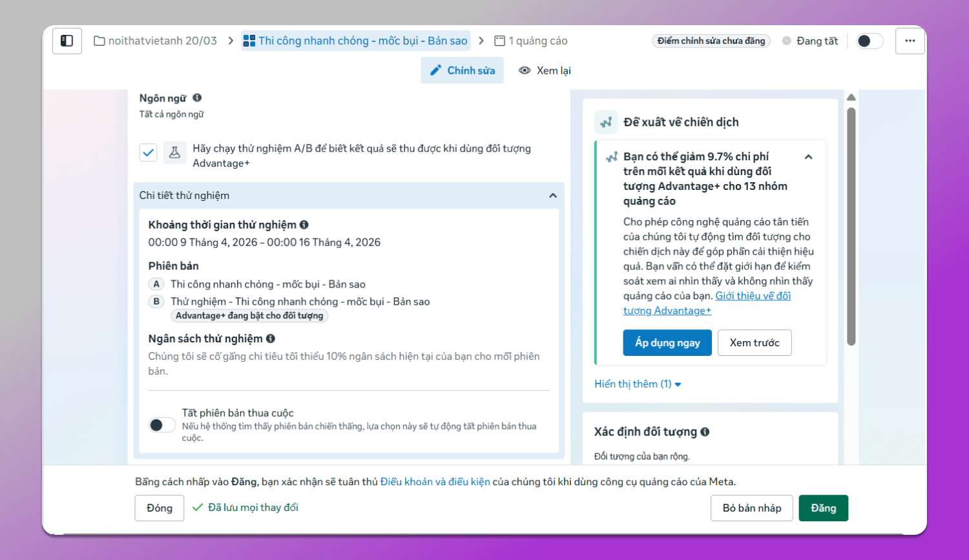Click the right panel vertical scrollbar
This screenshot has height=560, width=969.
[x=851, y=226]
